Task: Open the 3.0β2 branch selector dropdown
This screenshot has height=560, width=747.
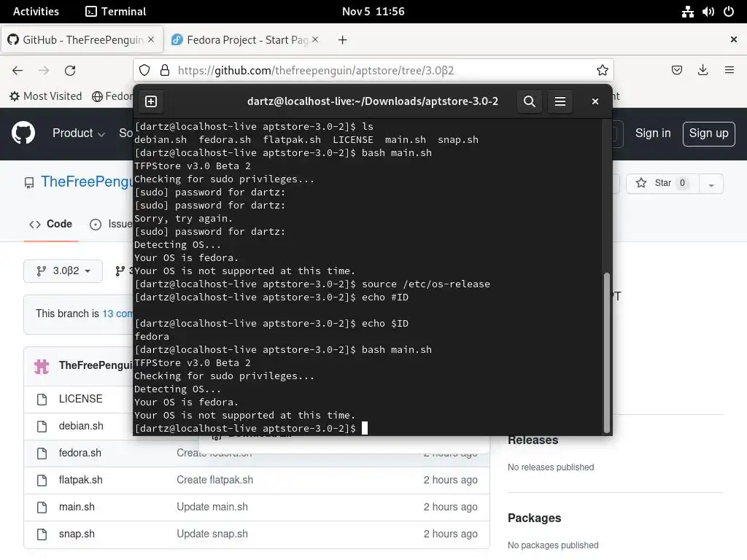Action: (x=63, y=271)
